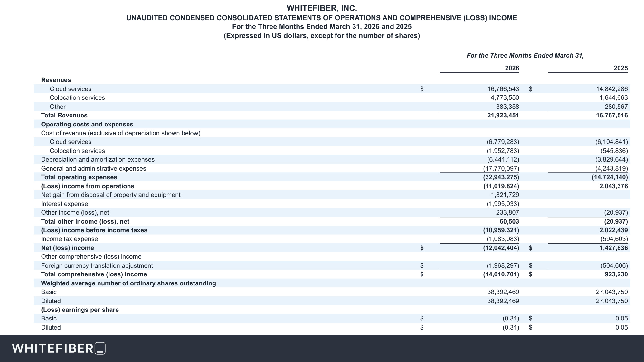Click the WhiteFiber logo icon in footer

[x=100, y=348]
